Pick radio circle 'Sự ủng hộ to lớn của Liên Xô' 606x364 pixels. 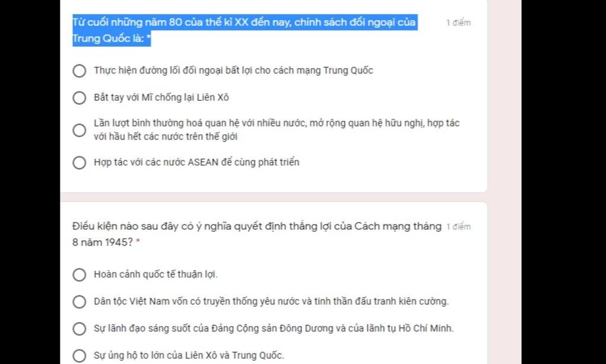(79, 356)
